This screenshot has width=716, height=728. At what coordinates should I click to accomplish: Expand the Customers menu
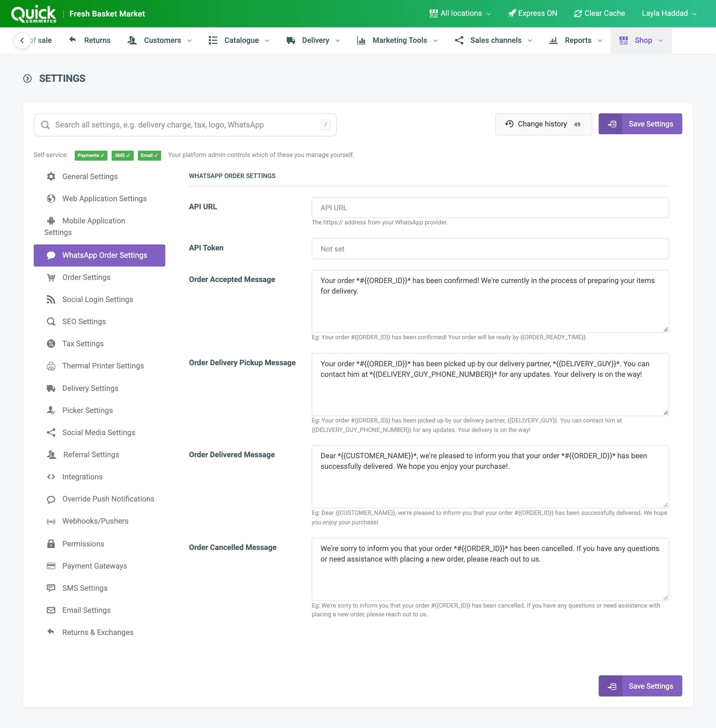pyautogui.click(x=160, y=40)
